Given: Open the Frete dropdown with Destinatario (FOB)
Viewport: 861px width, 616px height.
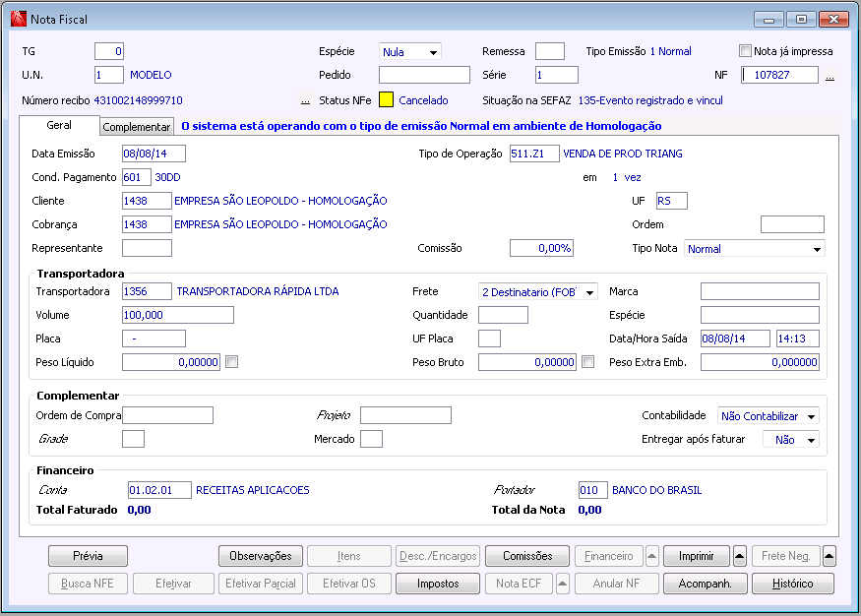Looking at the screenshot, I should (537, 292).
